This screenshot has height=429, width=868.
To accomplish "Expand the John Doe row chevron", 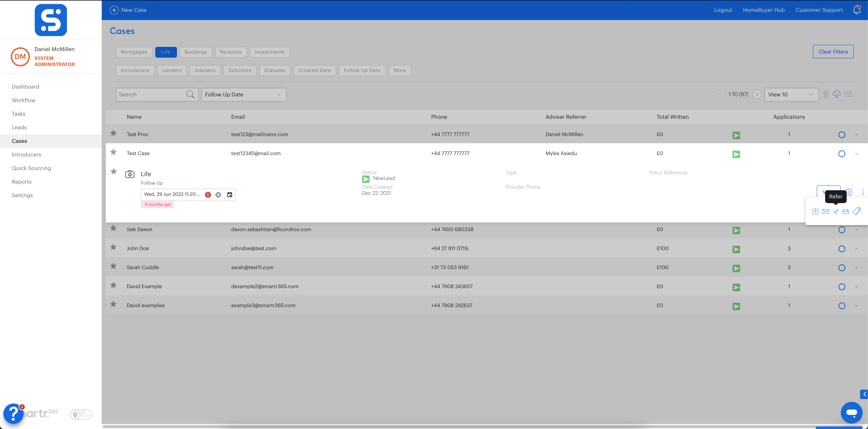I will pos(856,249).
